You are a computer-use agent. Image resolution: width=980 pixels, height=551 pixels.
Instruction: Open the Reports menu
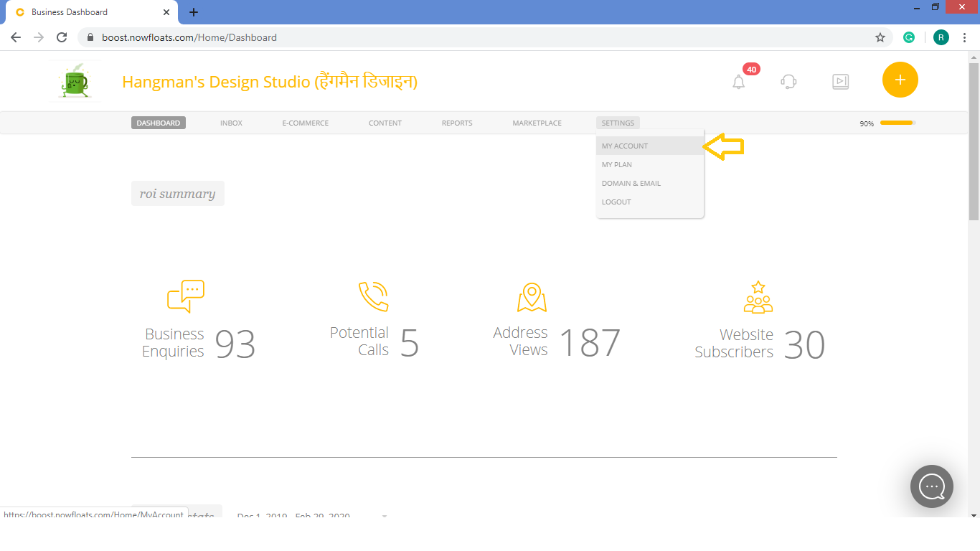(x=457, y=123)
